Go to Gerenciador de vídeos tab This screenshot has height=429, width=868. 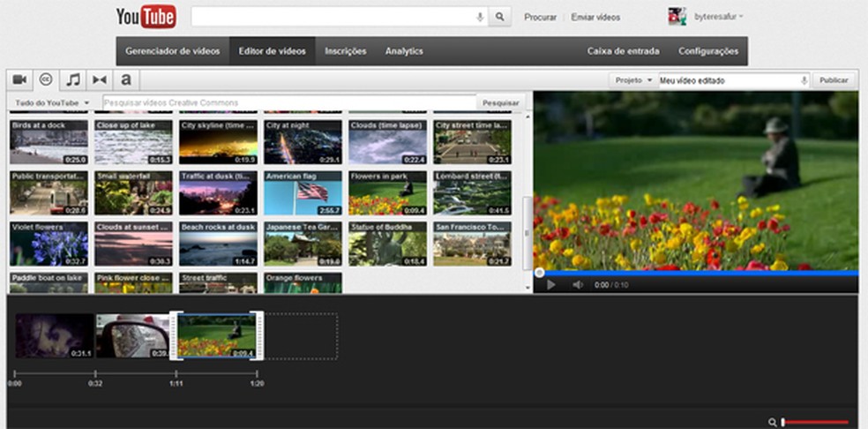[x=172, y=51]
